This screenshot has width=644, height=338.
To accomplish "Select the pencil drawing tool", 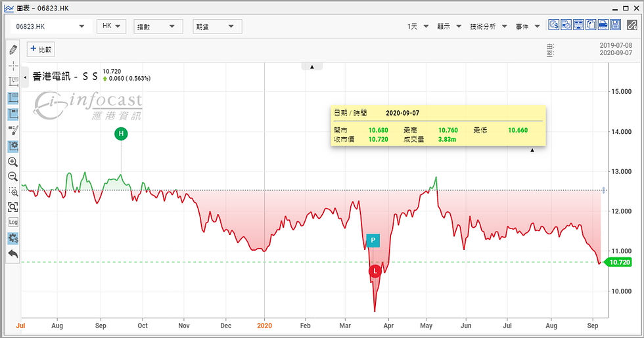I will click(x=13, y=50).
